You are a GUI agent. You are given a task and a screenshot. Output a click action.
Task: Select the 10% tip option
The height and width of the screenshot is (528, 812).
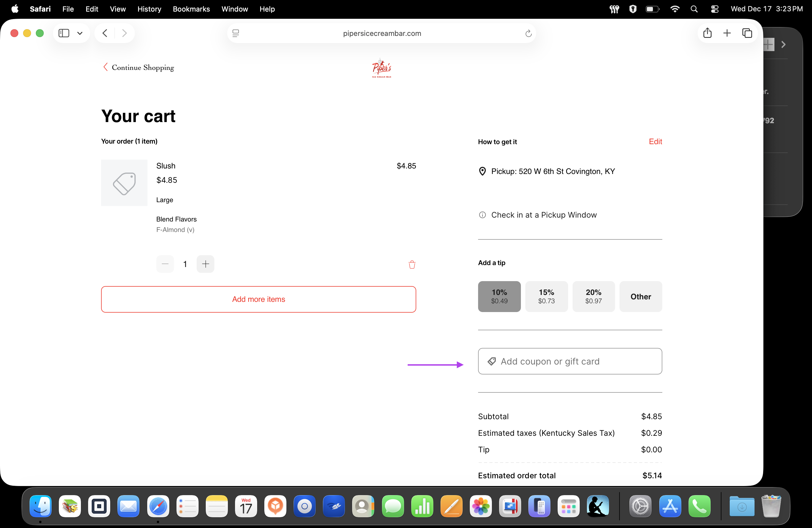[499, 296]
